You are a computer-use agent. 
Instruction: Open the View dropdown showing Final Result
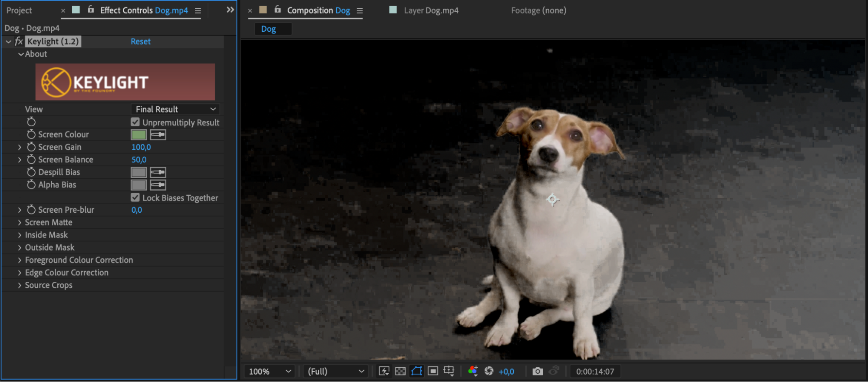pos(175,109)
